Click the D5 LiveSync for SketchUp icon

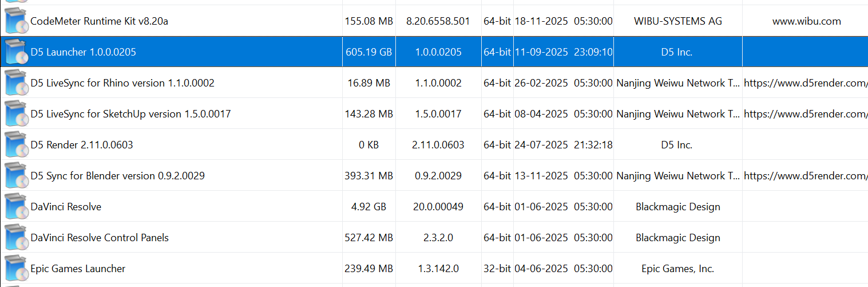click(x=15, y=114)
